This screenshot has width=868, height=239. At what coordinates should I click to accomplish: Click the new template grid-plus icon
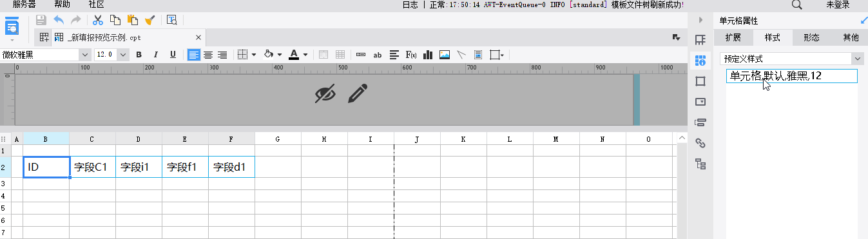44,37
